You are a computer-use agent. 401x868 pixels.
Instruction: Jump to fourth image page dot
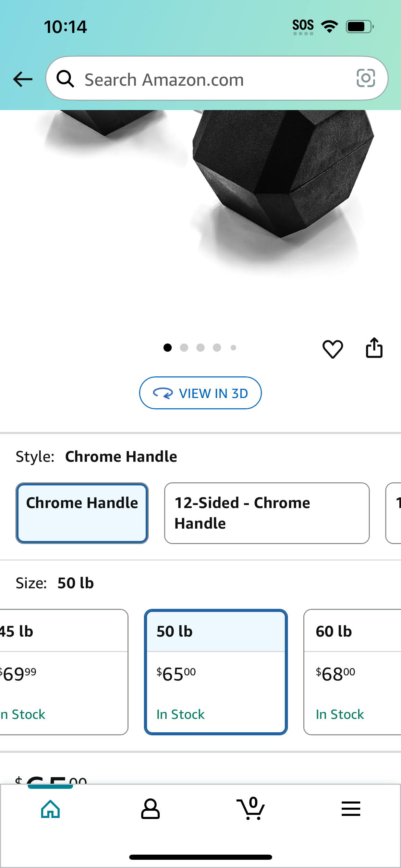point(217,348)
